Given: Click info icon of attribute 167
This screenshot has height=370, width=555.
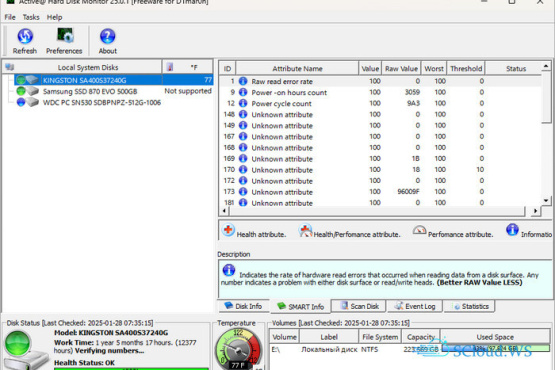Looking at the screenshot, I should coord(243,136).
